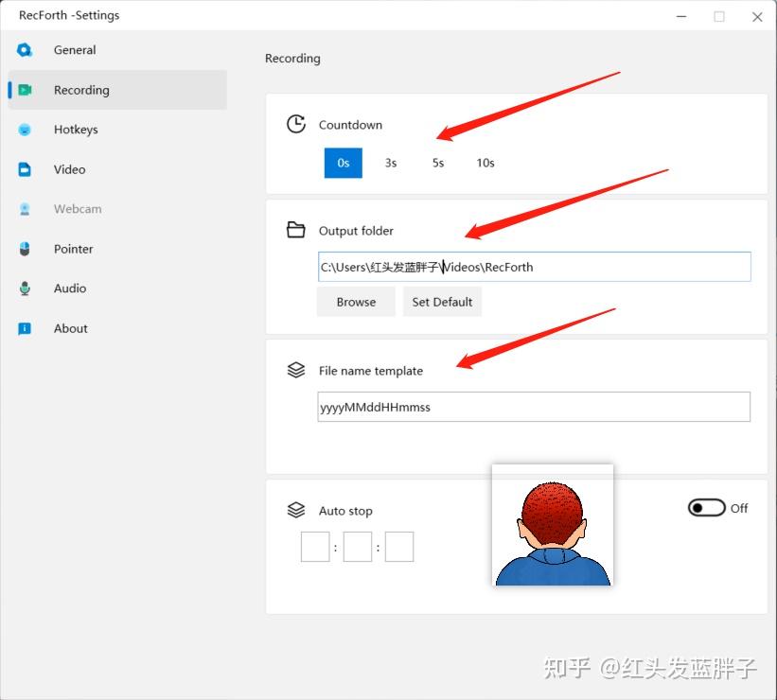This screenshot has width=777, height=700.
Task: Click the File name template layers icon
Action: tap(296, 370)
